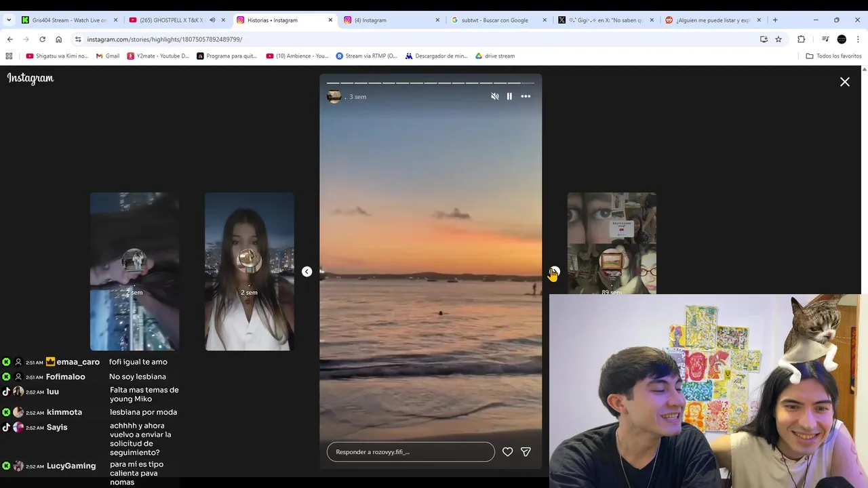Bookmark this page with the star
868x488 pixels.
[x=778, y=39]
